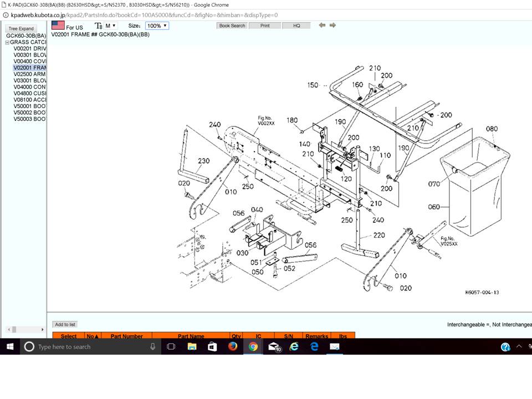532x399 pixels.
Task: Collapse the GRASS CATCHER tree node
Action: 7,43
